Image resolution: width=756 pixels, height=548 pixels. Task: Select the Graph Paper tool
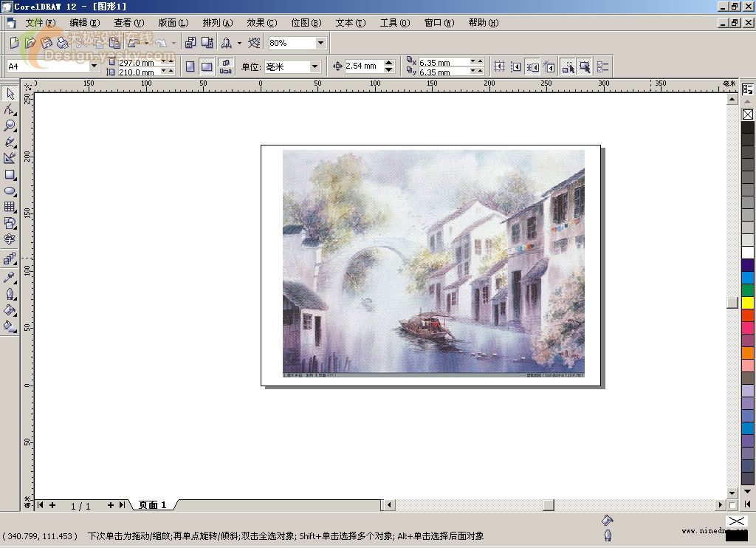click(x=10, y=207)
